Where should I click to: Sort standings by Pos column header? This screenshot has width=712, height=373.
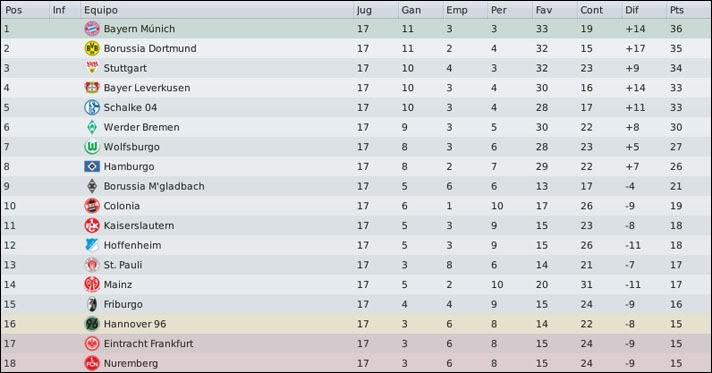[14, 10]
